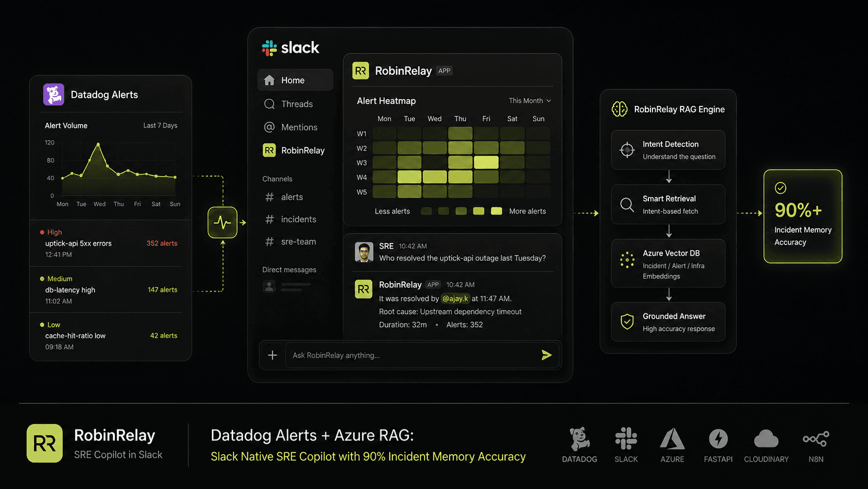Click the N8N footer icon
868x489 pixels.
point(816,439)
